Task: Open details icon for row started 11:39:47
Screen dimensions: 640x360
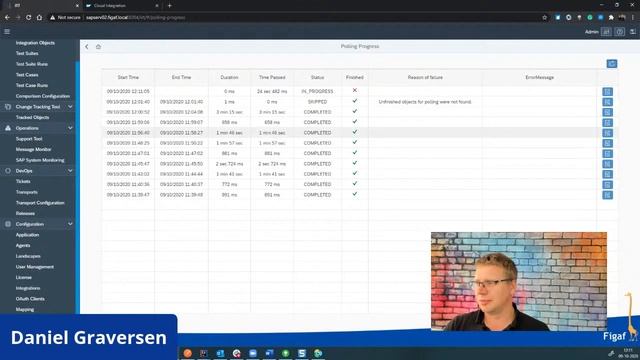Action: [607, 195]
